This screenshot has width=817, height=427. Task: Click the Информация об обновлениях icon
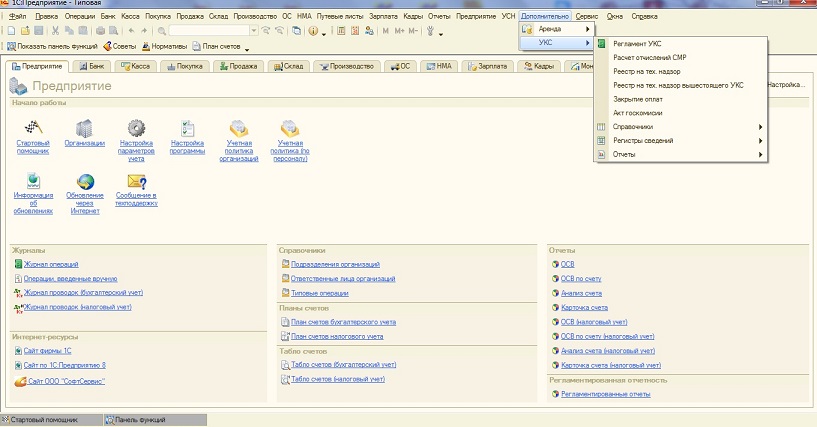[32, 181]
